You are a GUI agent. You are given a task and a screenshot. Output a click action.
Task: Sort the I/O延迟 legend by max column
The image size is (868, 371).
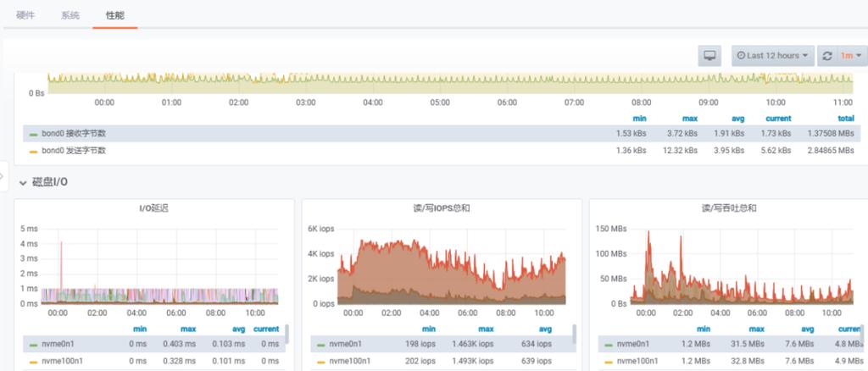187,329
